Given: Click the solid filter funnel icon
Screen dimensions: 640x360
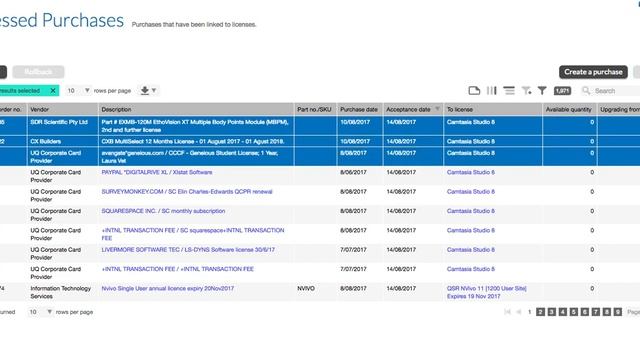Looking at the screenshot, I should (542, 91).
